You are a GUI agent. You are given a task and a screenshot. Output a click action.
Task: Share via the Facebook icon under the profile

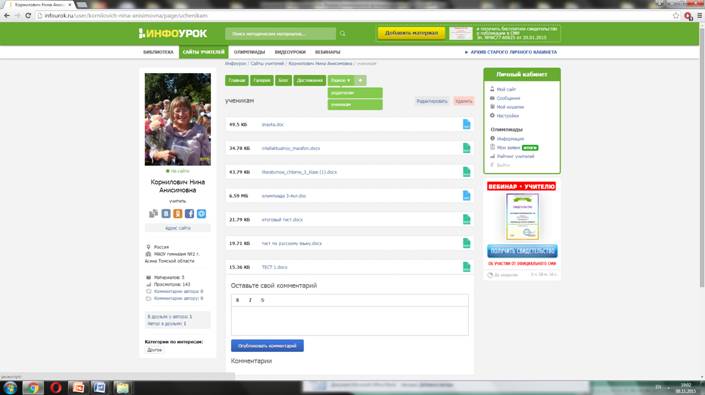(189, 213)
